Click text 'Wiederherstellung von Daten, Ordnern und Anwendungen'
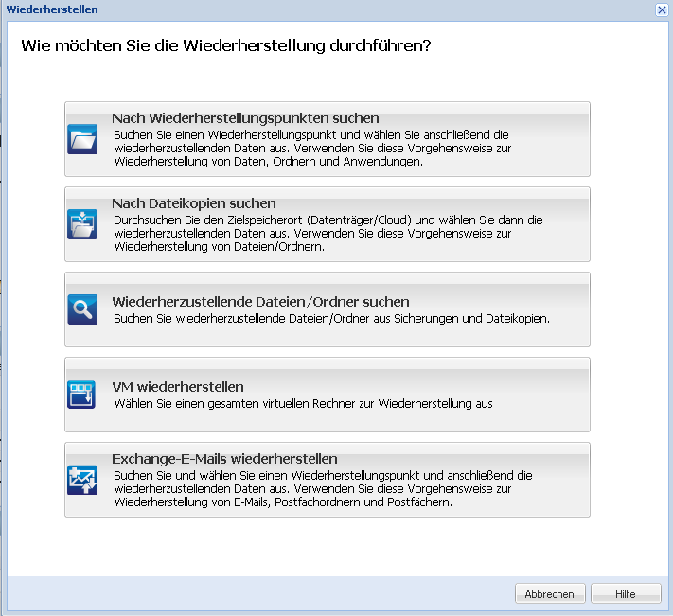This screenshot has width=673, height=616. coord(268,162)
